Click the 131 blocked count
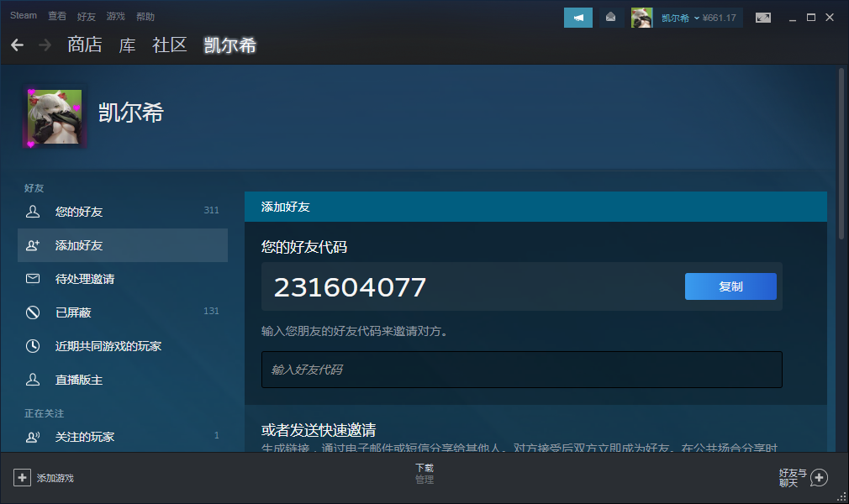The height and width of the screenshot is (504, 849). 211,311
